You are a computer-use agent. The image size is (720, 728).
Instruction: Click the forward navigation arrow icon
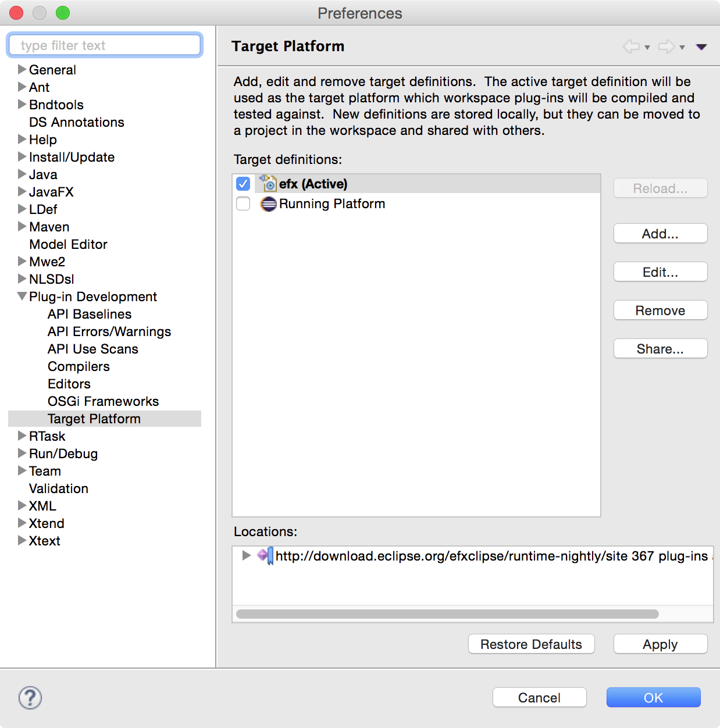tap(666, 47)
